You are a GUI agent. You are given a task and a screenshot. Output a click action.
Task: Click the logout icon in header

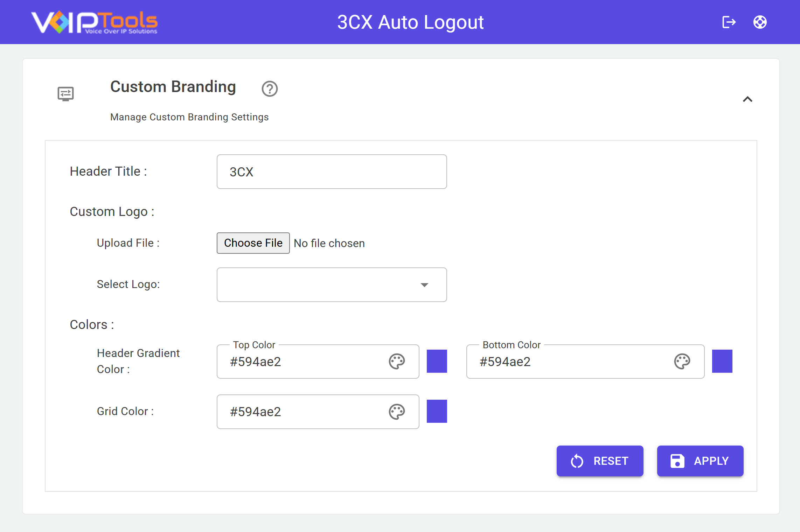[729, 22]
